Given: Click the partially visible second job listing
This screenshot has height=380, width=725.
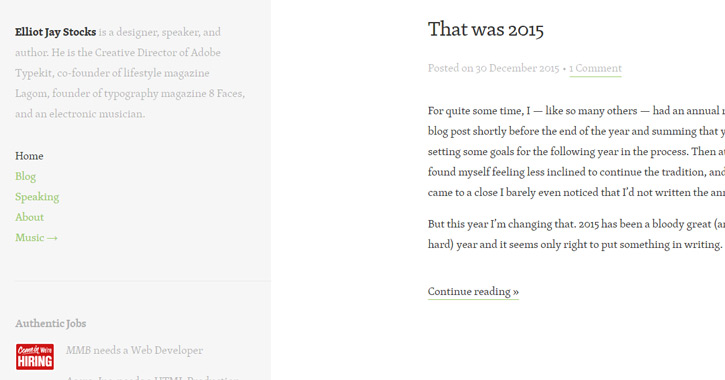Looking at the screenshot, I should (x=153, y=377).
